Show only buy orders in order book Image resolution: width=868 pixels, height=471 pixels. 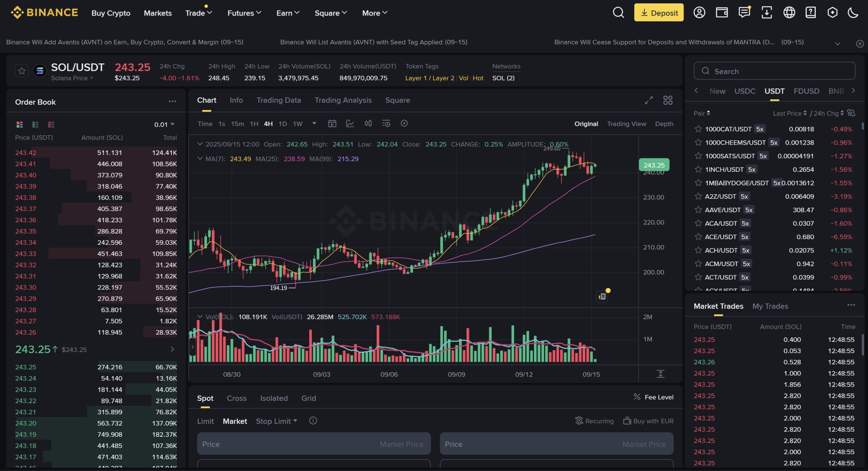[35, 124]
